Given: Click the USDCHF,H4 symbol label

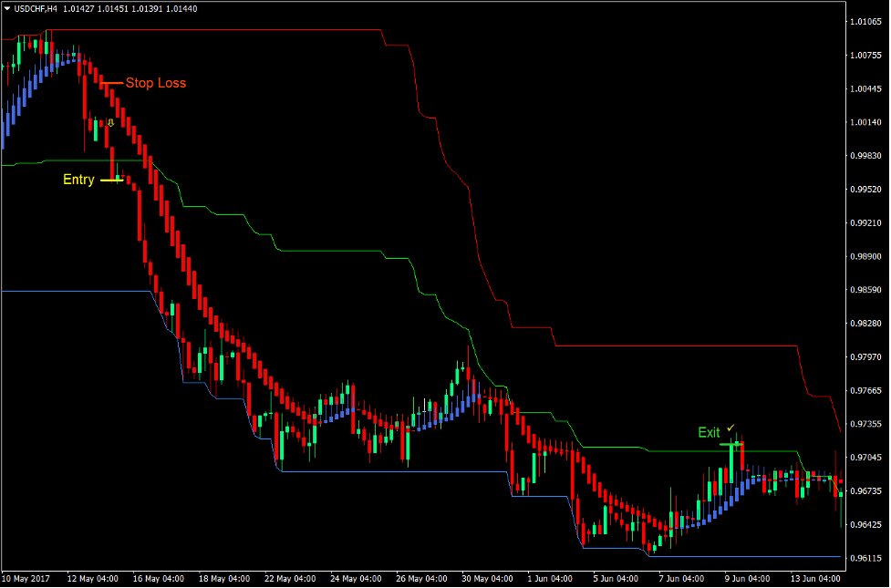Looking at the screenshot, I should 36,6.
